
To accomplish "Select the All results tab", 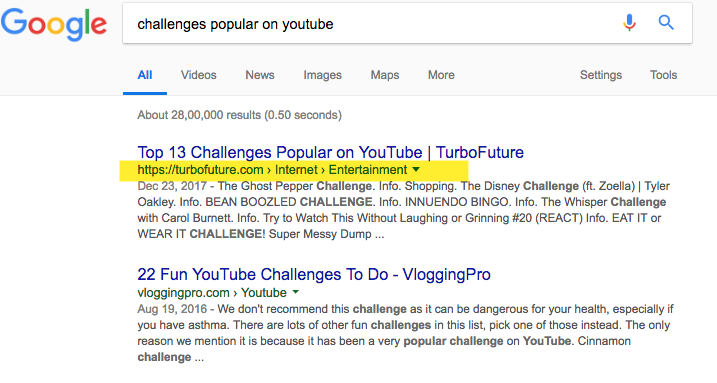I will click(144, 75).
